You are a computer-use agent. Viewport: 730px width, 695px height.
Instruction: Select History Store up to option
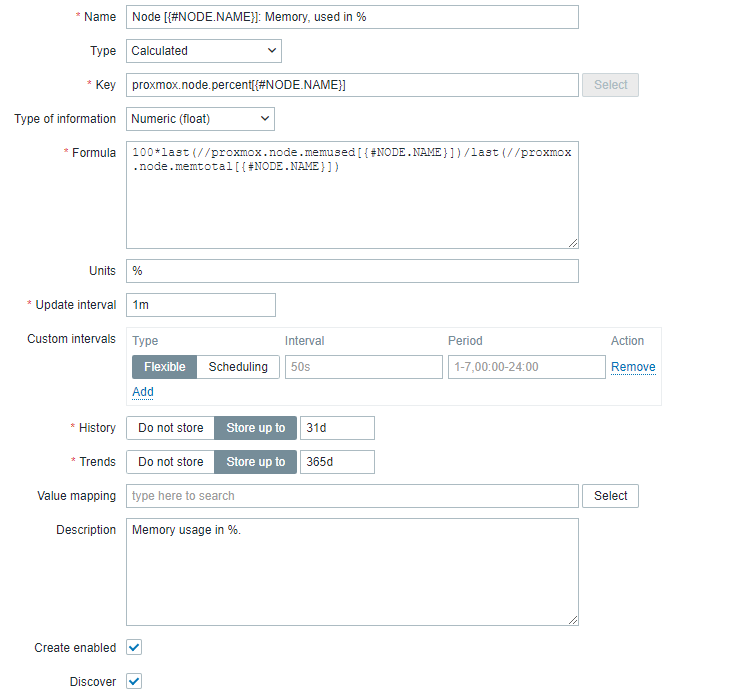coord(255,428)
